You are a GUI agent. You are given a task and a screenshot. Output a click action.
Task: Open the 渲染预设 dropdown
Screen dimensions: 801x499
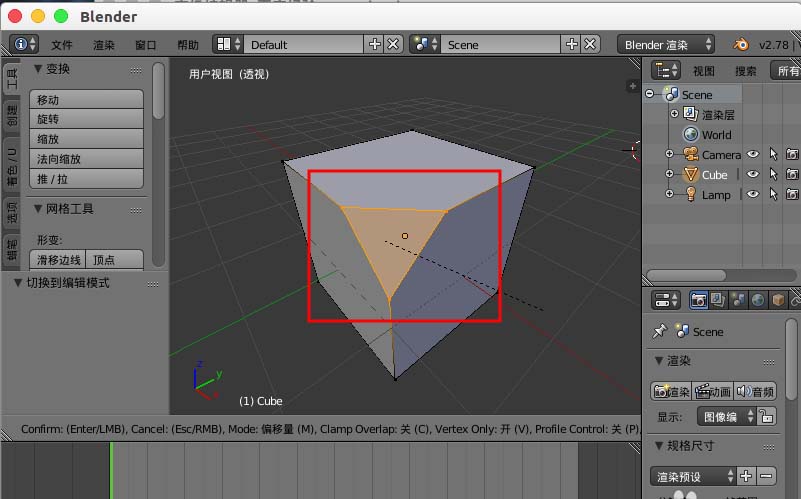click(693, 476)
